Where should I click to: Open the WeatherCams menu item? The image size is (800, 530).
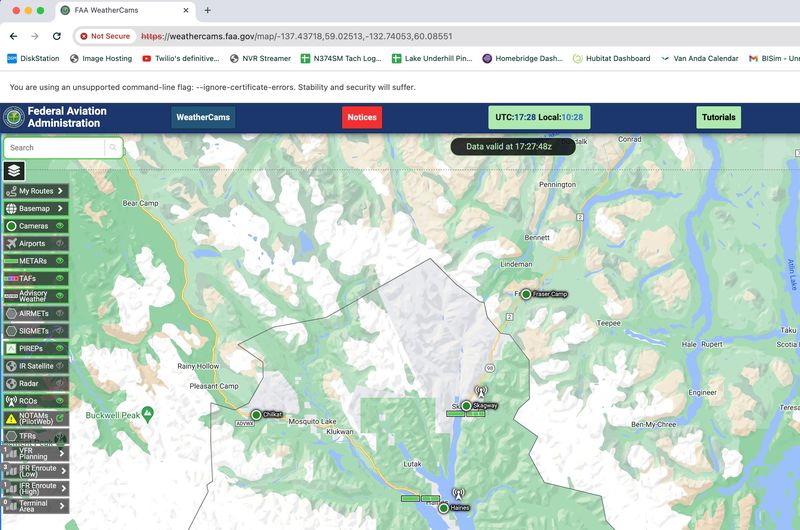pyautogui.click(x=203, y=117)
